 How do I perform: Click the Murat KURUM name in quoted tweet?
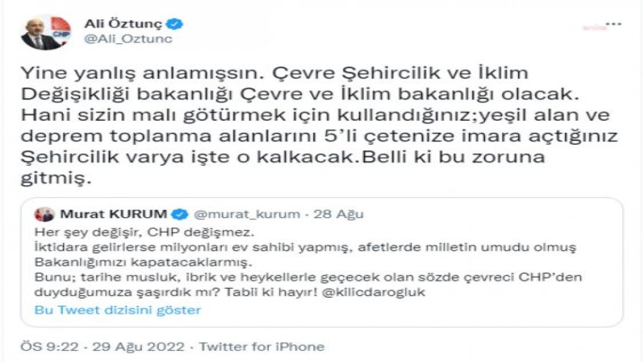tap(113, 214)
